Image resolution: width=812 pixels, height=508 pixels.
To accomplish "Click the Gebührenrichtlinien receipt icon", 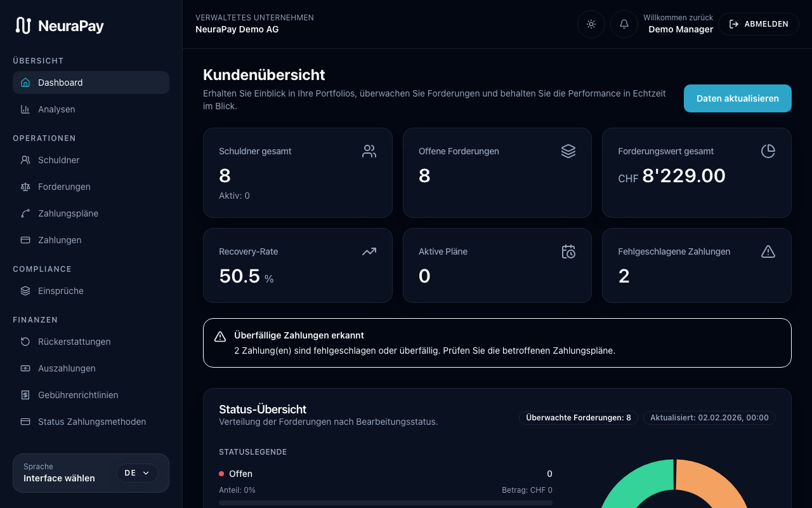I will click(25, 395).
